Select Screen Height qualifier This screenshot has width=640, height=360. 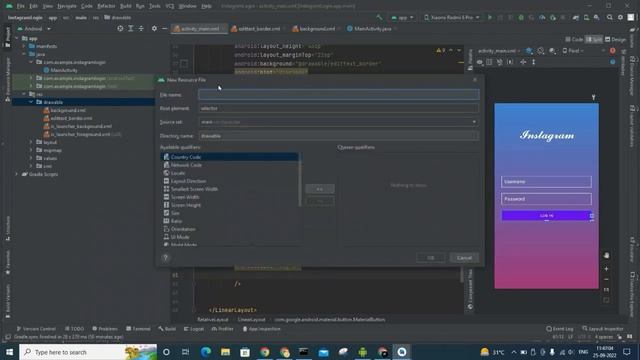230,205
